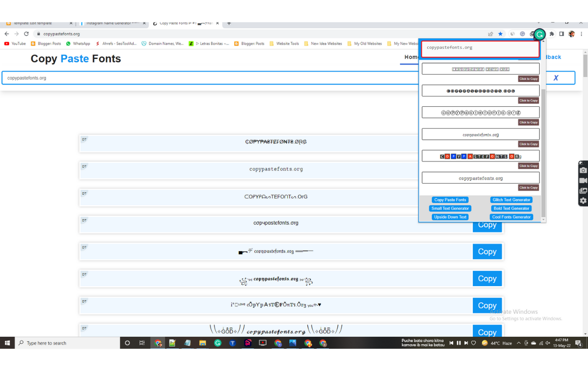The width and height of the screenshot is (588, 368).
Task: Open the Upside Down Text link
Action: pos(450,217)
